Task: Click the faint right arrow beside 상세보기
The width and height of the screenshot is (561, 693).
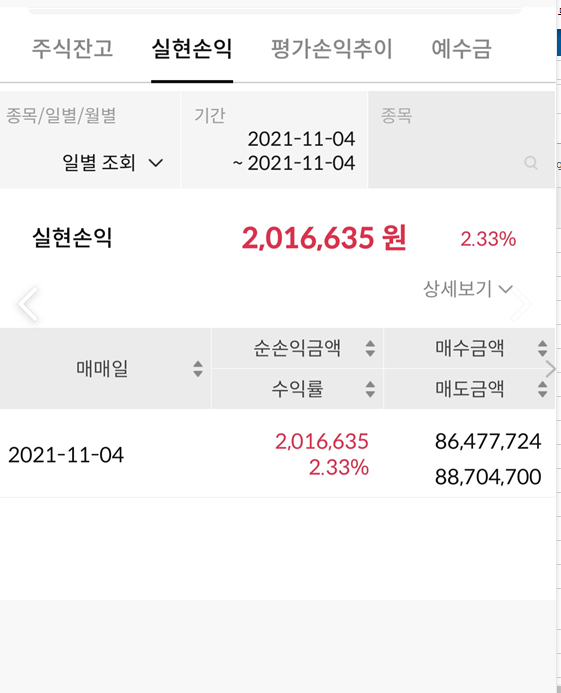Action: (522, 304)
